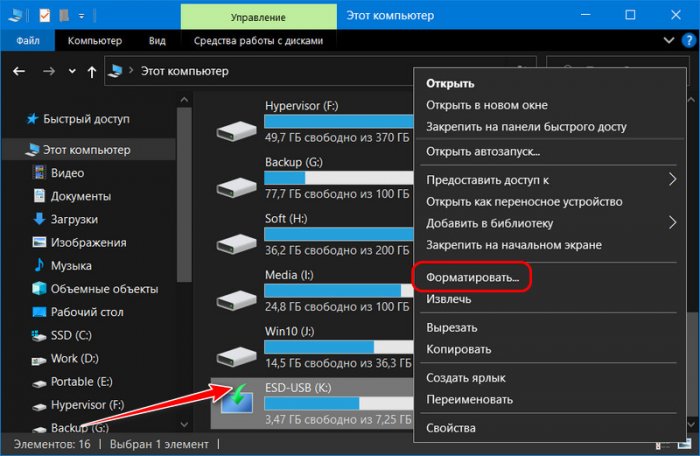Click the Properties checkmark icon in title bar

(x=45, y=16)
